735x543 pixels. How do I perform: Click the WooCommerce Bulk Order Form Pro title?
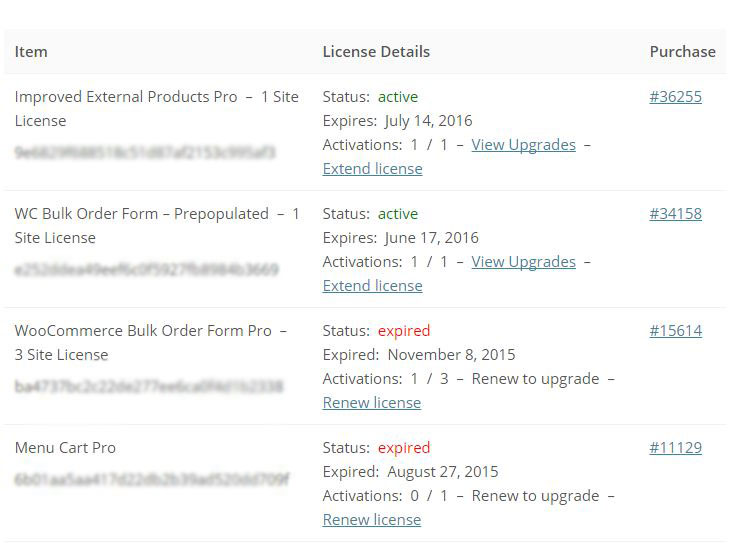point(143,331)
